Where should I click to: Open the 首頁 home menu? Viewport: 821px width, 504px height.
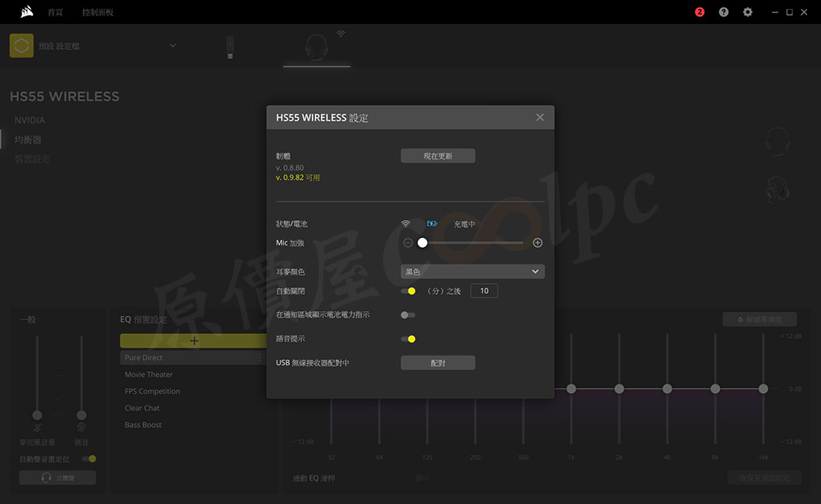click(55, 12)
